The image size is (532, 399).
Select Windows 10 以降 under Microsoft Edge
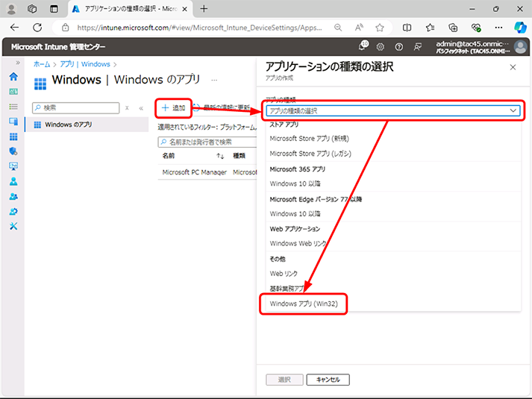click(x=295, y=214)
